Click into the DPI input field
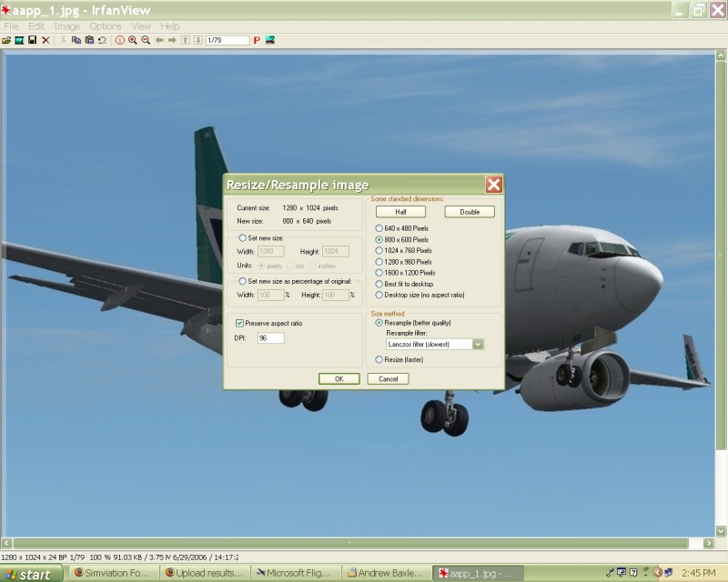The width and height of the screenshot is (728, 582). (270, 338)
